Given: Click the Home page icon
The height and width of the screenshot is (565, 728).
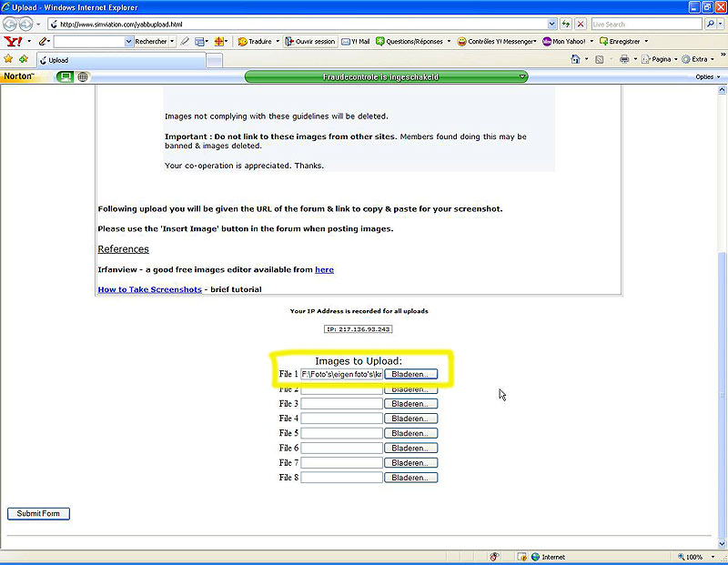Looking at the screenshot, I should (x=576, y=59).
